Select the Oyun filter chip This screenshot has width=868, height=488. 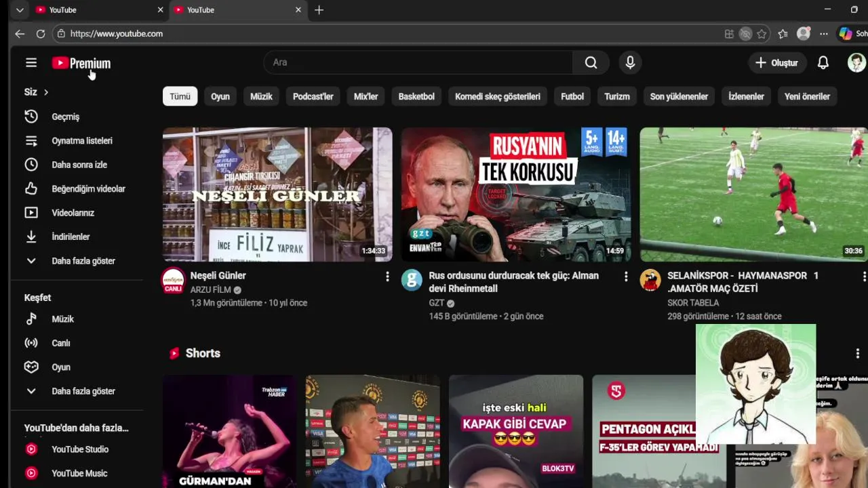[x=220, y=96]
